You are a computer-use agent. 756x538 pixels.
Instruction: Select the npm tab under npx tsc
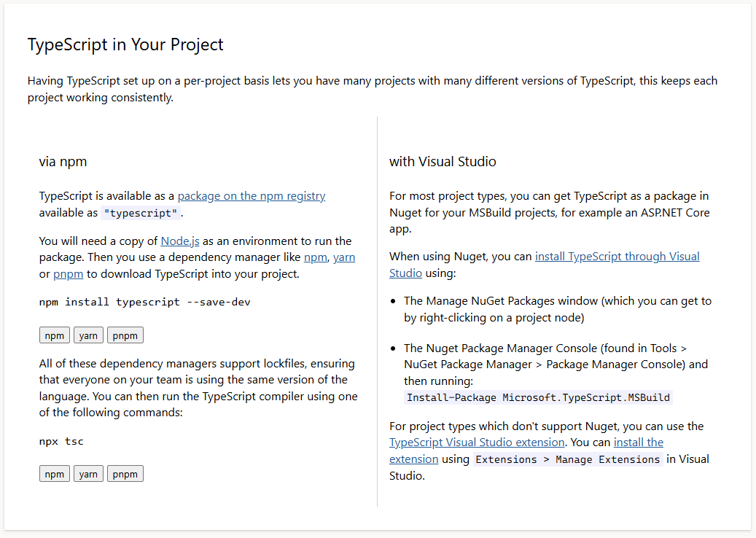point(54,473)
